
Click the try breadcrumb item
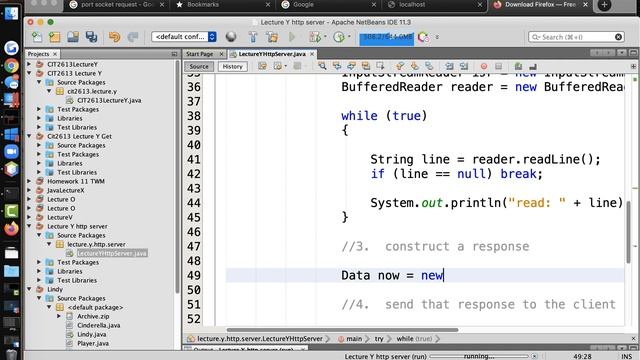(x=379, y=339)
